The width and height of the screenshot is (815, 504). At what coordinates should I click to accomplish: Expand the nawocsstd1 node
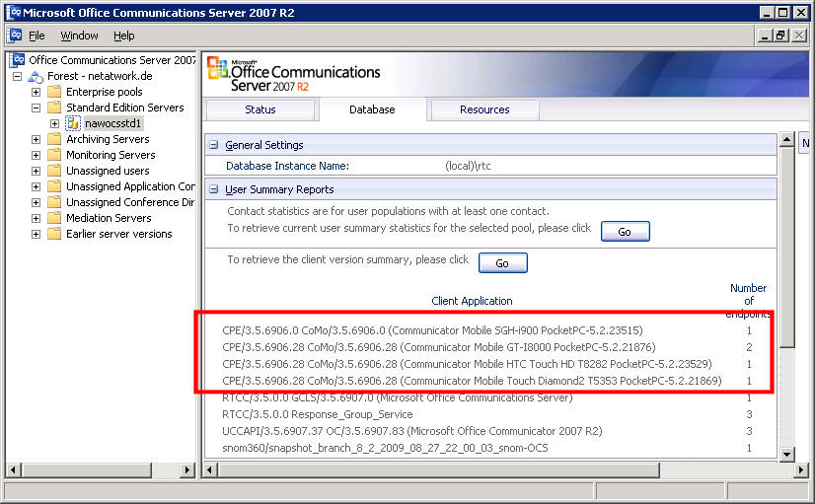tap(54, 123)
